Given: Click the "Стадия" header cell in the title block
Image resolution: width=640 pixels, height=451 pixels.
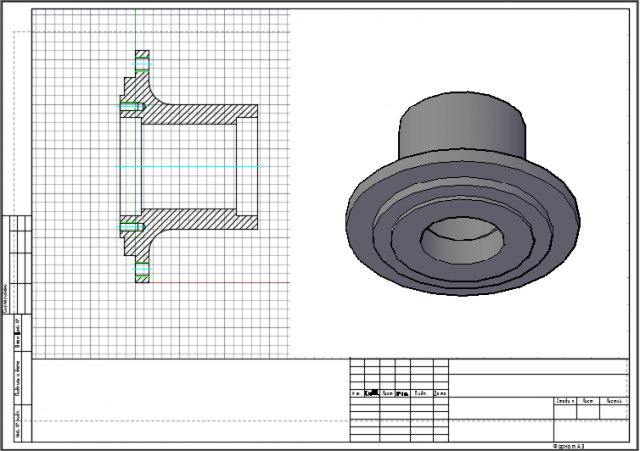Looking at the screenshot, I should 565,401.
